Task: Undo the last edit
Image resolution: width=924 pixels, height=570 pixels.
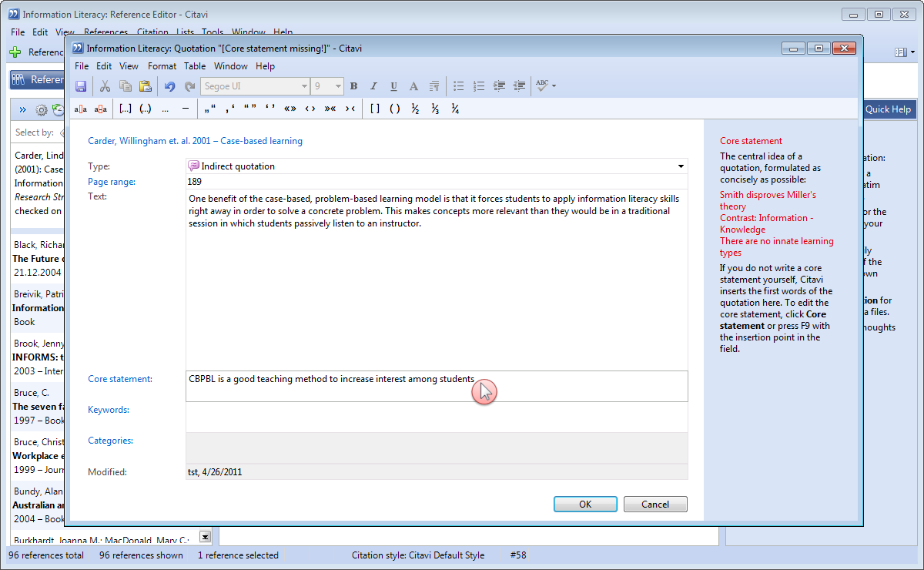Action: (169, 86)
